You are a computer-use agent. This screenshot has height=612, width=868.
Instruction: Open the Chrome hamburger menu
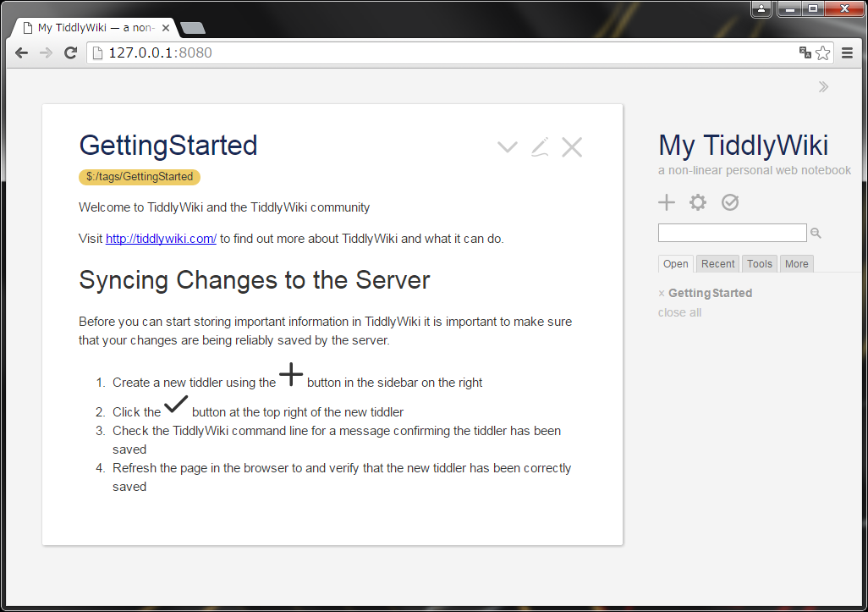tap(847, 53)
